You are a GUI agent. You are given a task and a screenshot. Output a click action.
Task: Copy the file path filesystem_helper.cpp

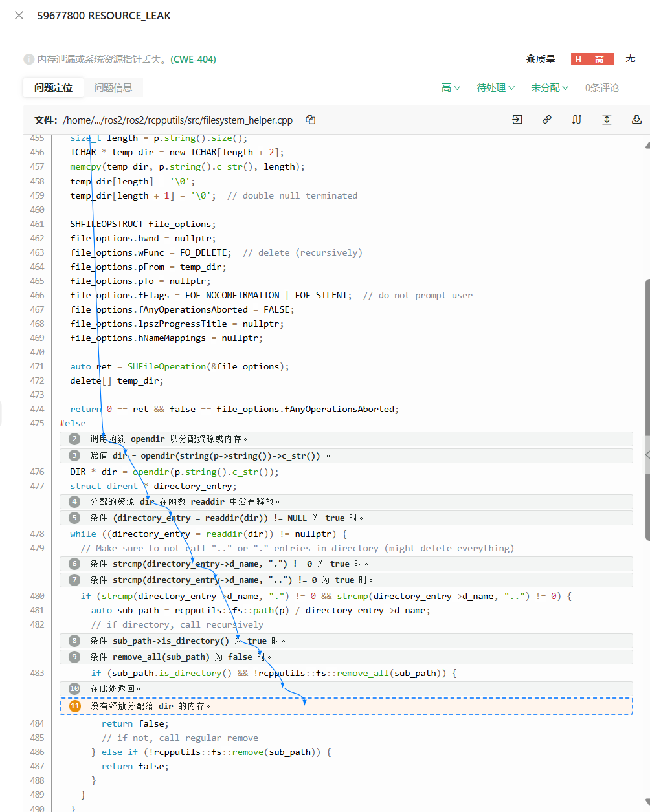point(311,120)
